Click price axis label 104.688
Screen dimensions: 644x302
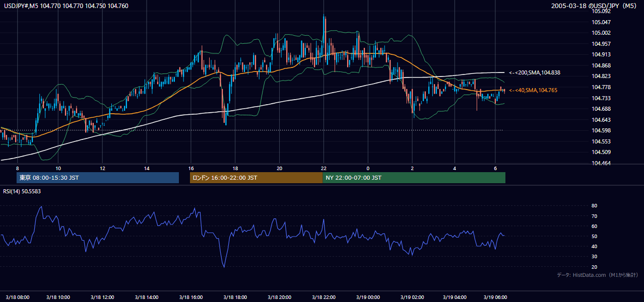(600, 109)
